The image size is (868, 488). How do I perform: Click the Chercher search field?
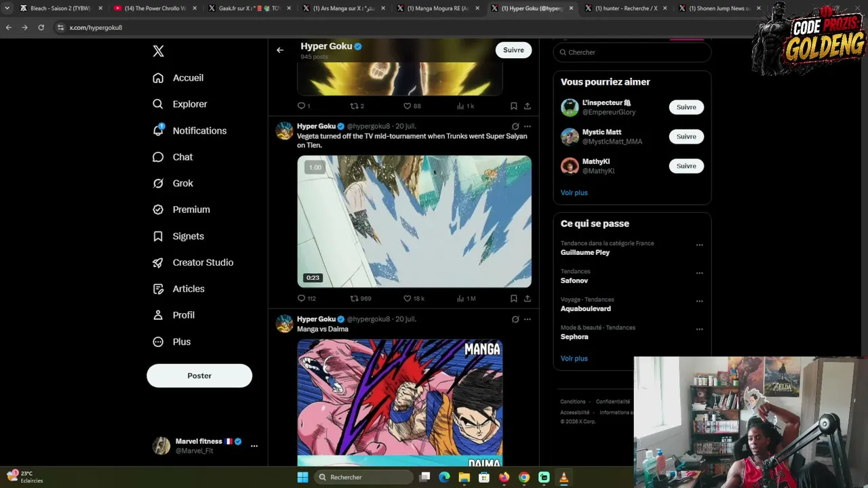pyautogui.click(x=632, y=52)
